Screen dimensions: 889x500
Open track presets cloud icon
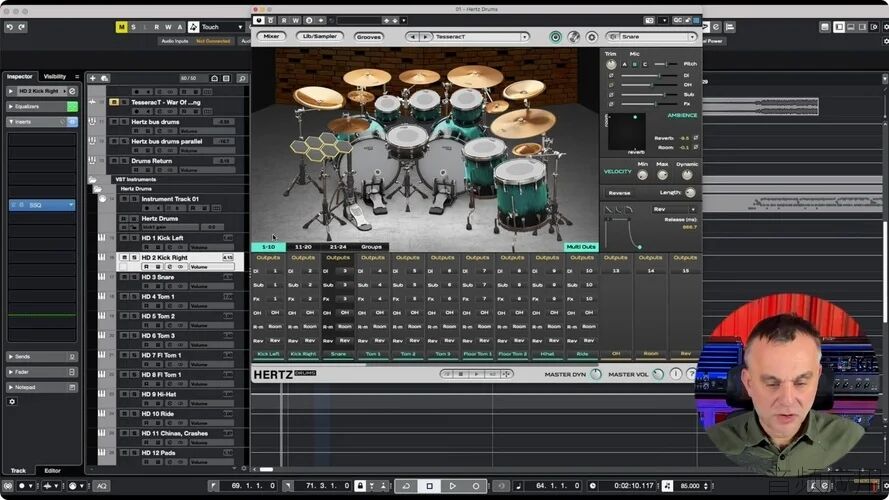point(104,78)
